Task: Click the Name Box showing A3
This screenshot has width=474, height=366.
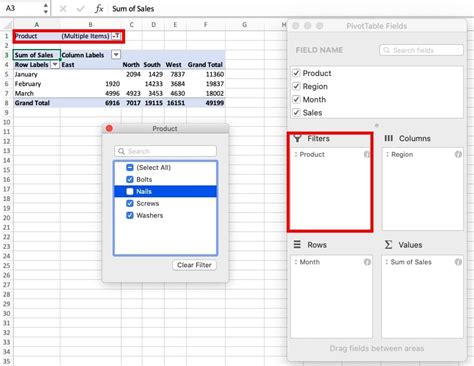Action: (22, 8)
